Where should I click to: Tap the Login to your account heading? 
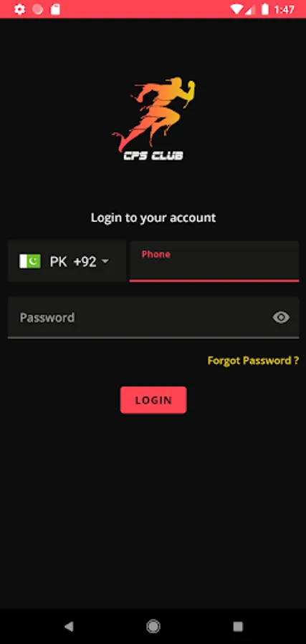153,218
